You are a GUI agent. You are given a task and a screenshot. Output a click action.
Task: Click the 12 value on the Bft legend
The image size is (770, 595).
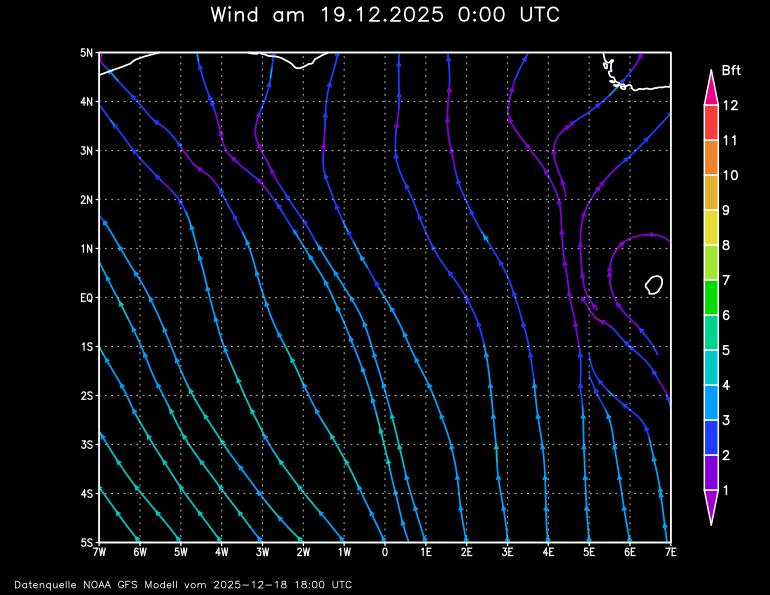point(730,105)
